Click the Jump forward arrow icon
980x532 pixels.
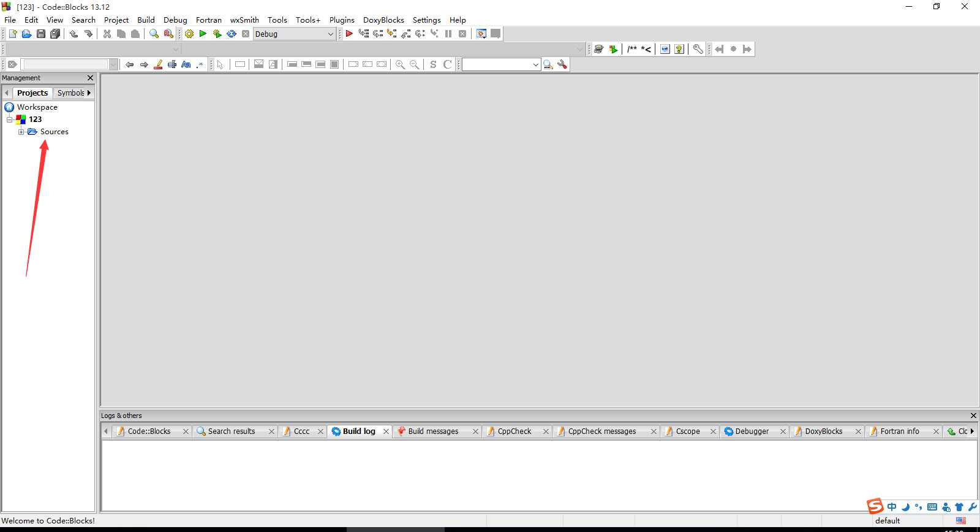pos(747,49)
